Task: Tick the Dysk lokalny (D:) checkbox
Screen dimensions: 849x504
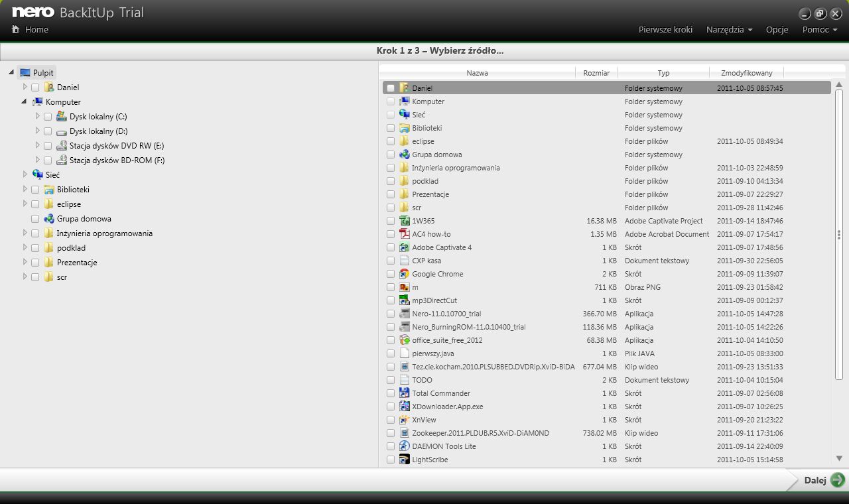Action: tap(48, 131)
